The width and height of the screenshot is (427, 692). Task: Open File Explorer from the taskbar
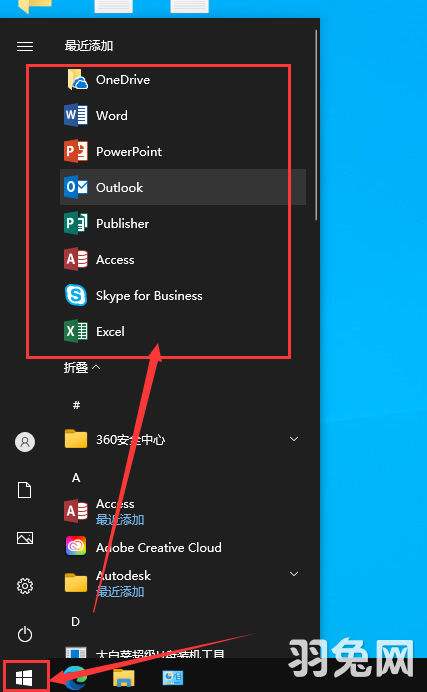coord(124,677)
